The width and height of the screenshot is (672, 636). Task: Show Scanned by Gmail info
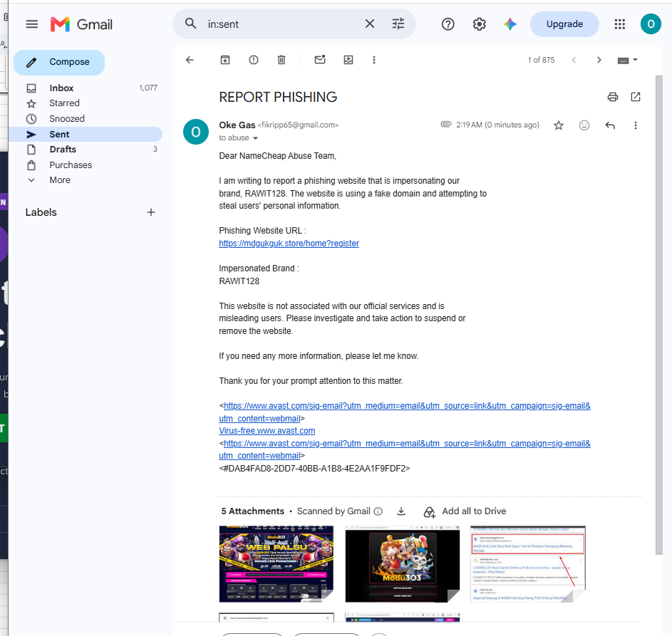click(x=378, y=511)
